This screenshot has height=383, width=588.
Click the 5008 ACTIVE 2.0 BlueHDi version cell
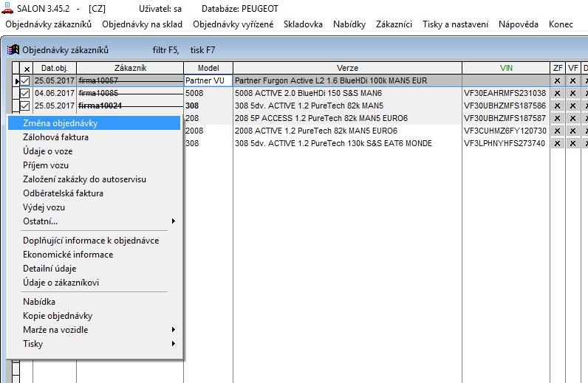click(x=347, y=93)
